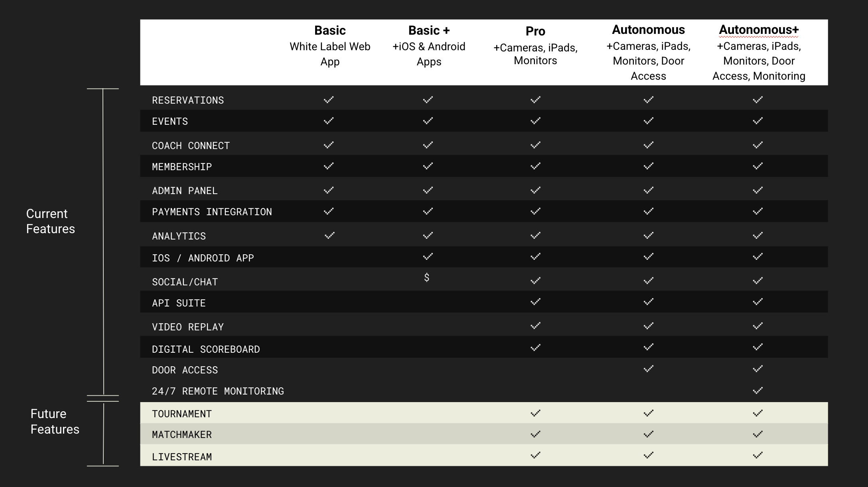Select the Pro plan column header
868x487 pixels.
pyautogui.click(x=535, y=31)
